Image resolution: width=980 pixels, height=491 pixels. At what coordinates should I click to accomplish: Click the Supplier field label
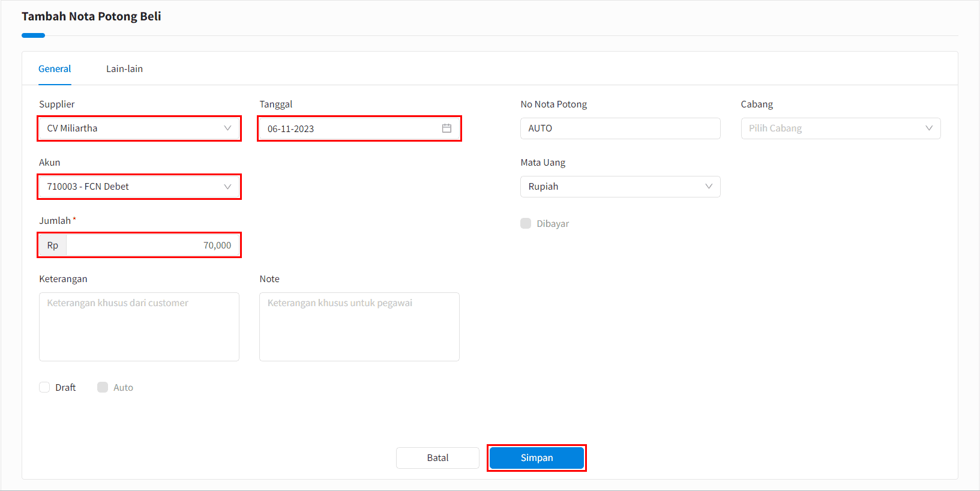pos(57,104)
